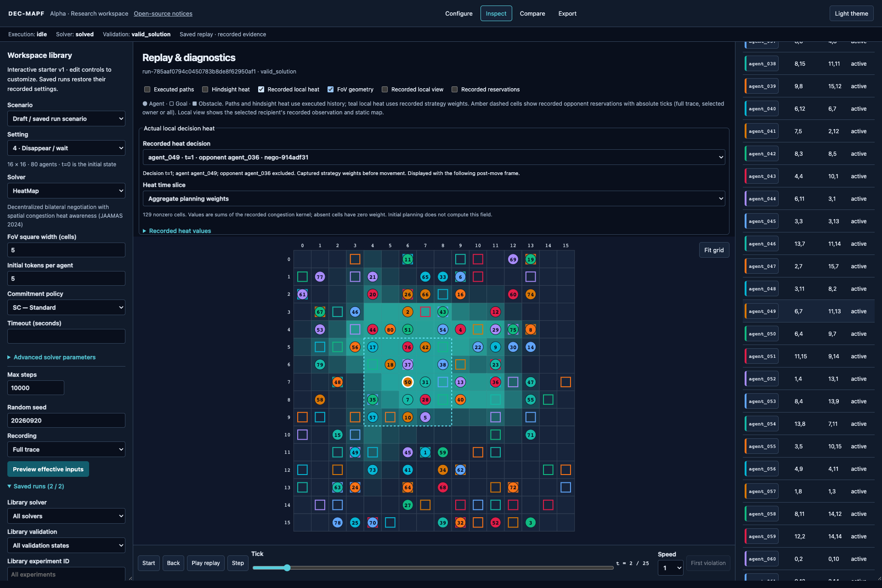Viewport: 882px width, 588px height.
Task: Uncheck Recorded local heat
Action: (x=261, y=90)
